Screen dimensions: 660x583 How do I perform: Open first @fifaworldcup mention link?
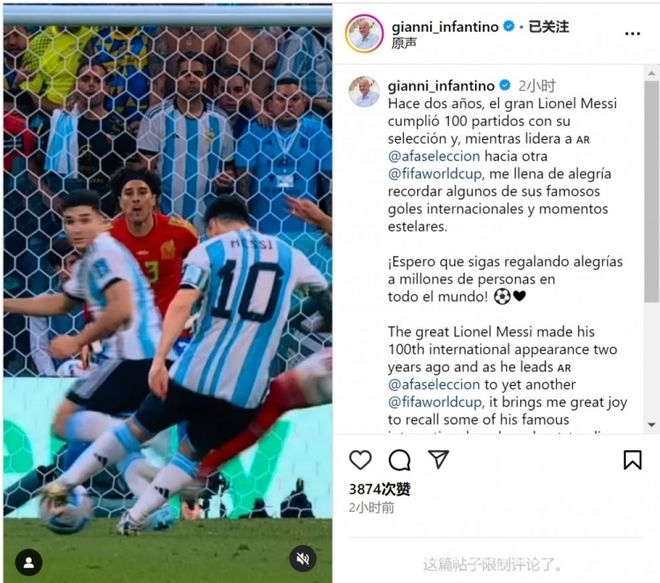tap(434, 174)
